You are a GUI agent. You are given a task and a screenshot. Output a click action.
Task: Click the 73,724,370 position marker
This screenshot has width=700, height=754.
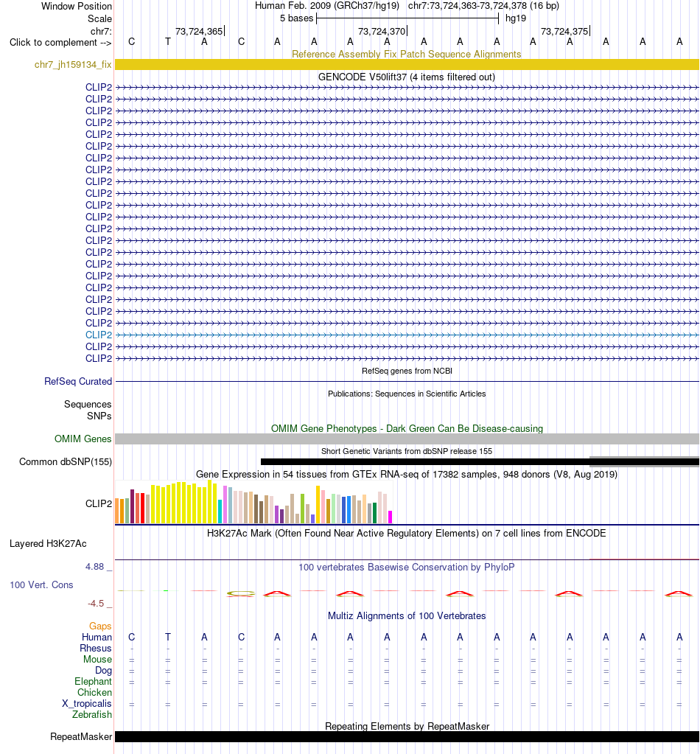[382, 31]
